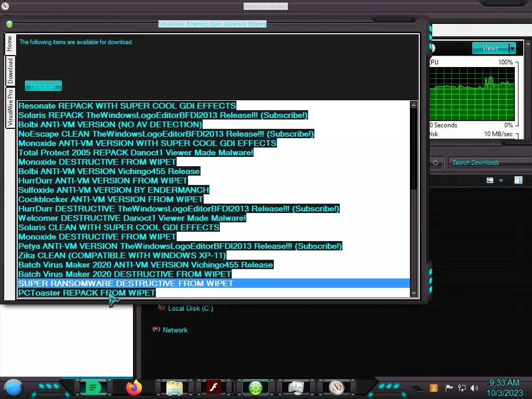Click the Resource Monitor title bar icon
Viewport: 532px width, 399px height.
pyautogui.click(x=5, y=6)
